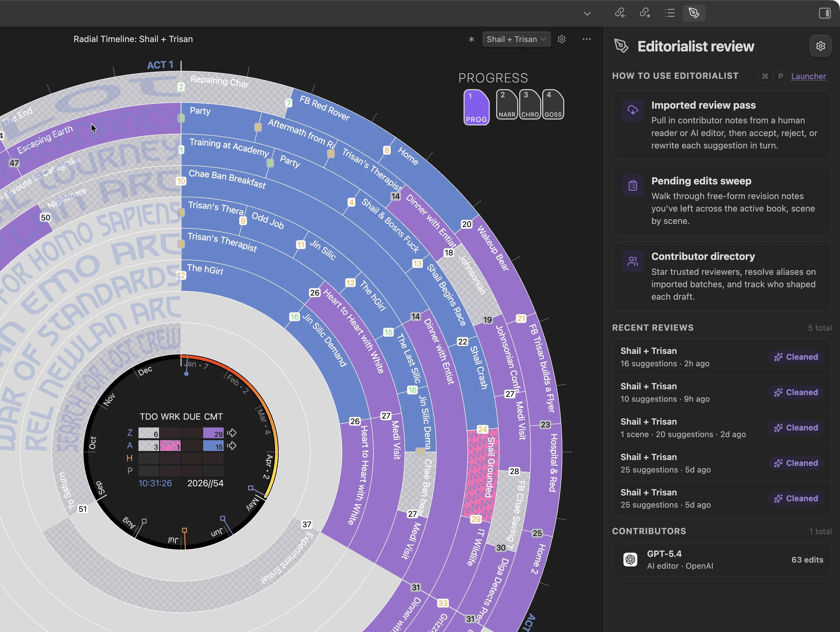Viewport: 840px width, 632px height.
Task: Click the OpenAI logo for GPT-5.4
Action: (630, 560)
